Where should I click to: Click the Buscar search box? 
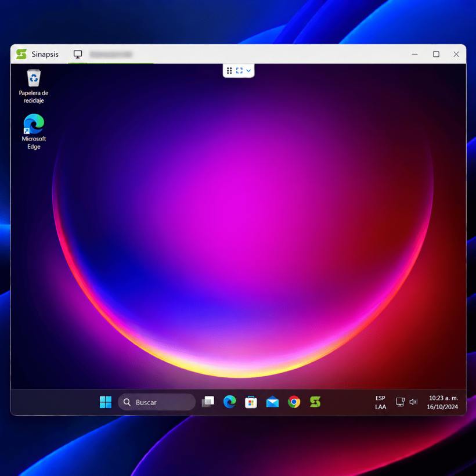click(157, 402)
